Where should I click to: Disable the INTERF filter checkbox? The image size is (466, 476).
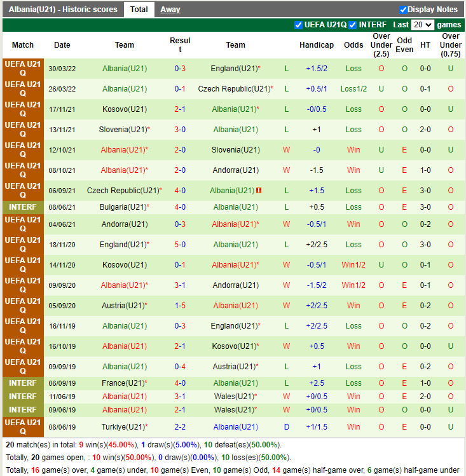pos(353,25)
